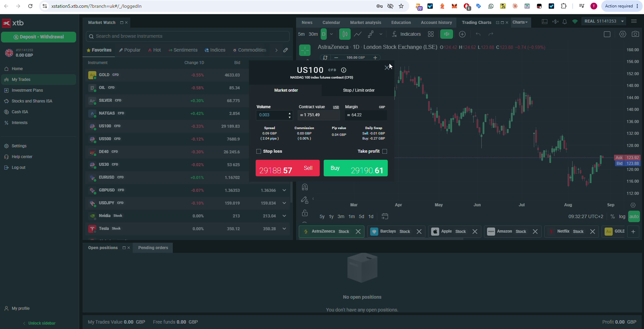Screen dimensions: 644x329
Task: Select the 5y time range
Action: coord(322,216)
